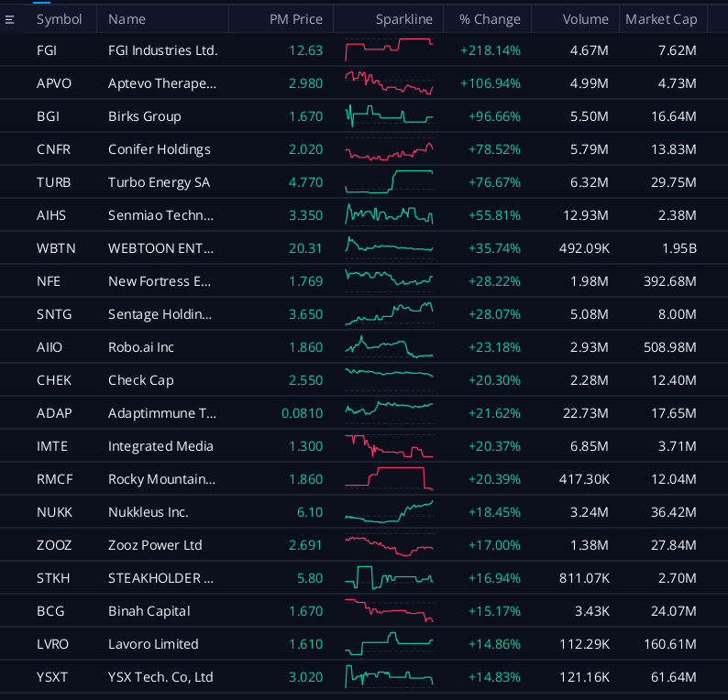Click the 508.98M market cap value
This screenshot has height=700, width=728.
coord(670,346)
